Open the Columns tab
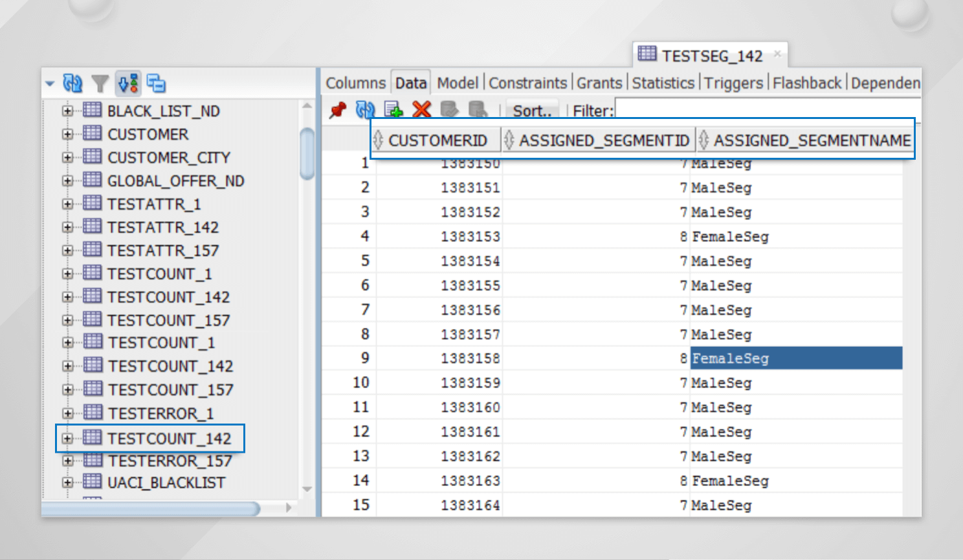The height and width of the screenshot is (560, 963). (355, 83)
